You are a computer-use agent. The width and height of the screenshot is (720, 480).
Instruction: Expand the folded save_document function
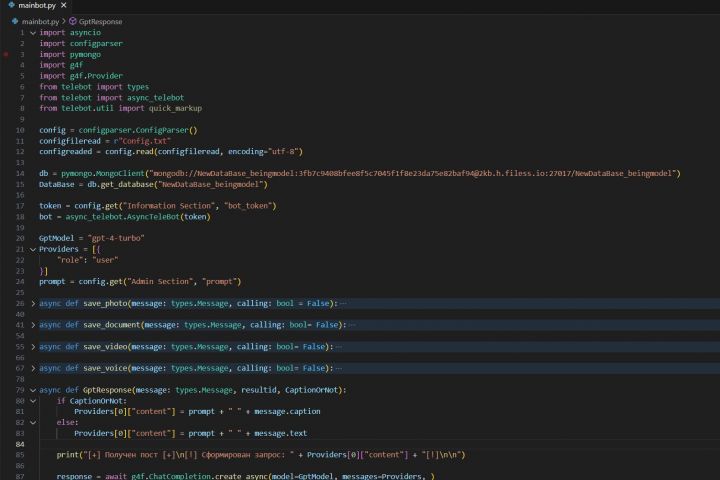33,325
